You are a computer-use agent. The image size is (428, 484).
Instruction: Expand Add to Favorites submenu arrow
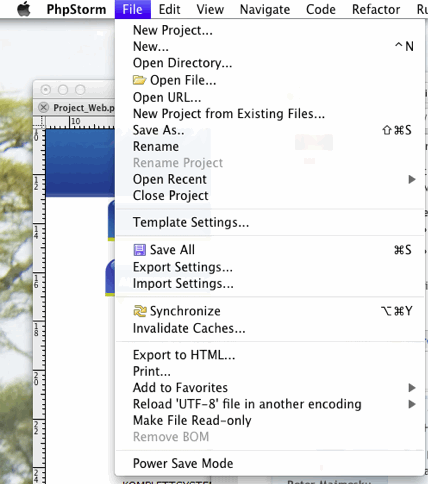(412, 388)
